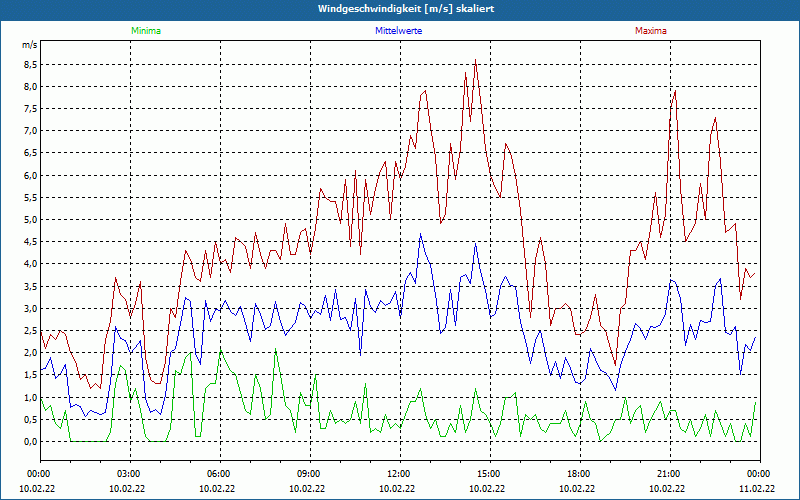The height and width of the screenshot is (500, 800).
Task: Click the 1,5 y-axis value
Action: coord(31,375)
